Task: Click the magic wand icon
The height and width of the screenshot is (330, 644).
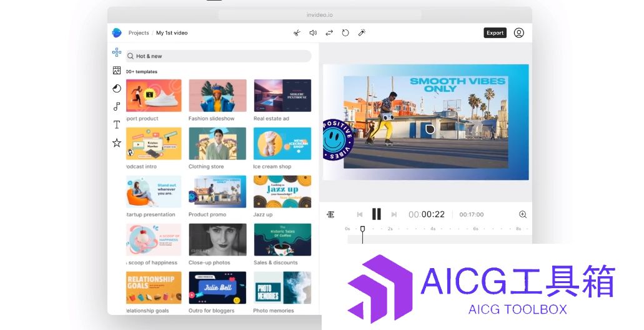Action: (x=362, y=33)
